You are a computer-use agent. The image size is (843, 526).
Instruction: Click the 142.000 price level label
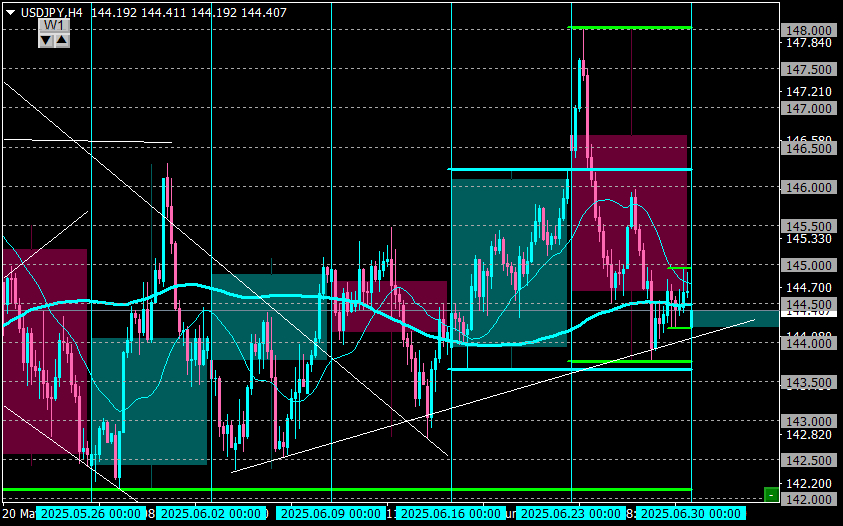click(809, 500)
